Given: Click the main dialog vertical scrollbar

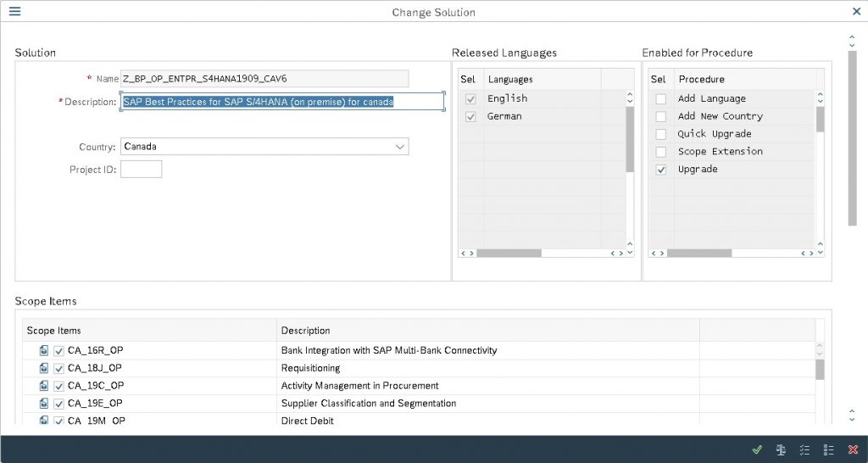Looking at the screenshot, I should pyautogui.click(x=853, y=138).
